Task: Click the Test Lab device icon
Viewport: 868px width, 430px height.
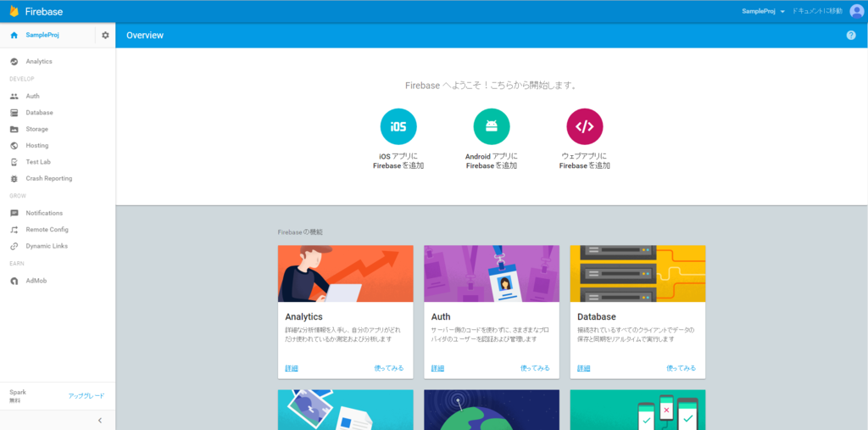Action: [x=14, y=162]
